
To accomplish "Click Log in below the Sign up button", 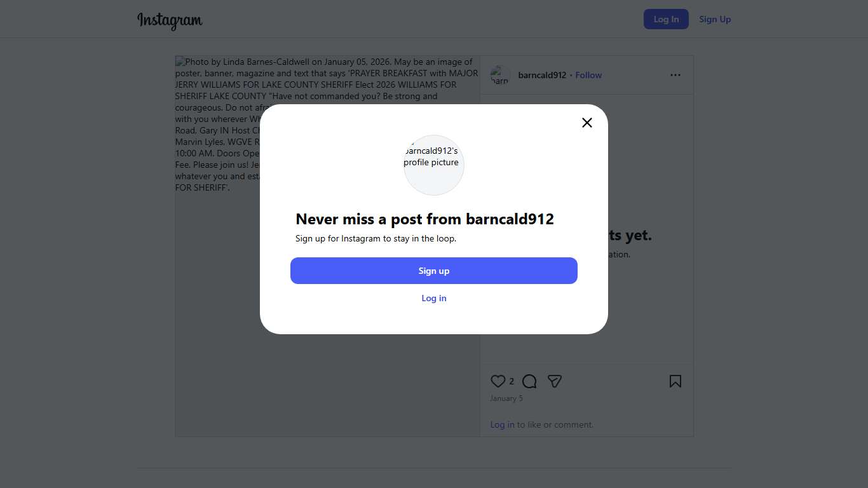I will [x=434, y=298].
